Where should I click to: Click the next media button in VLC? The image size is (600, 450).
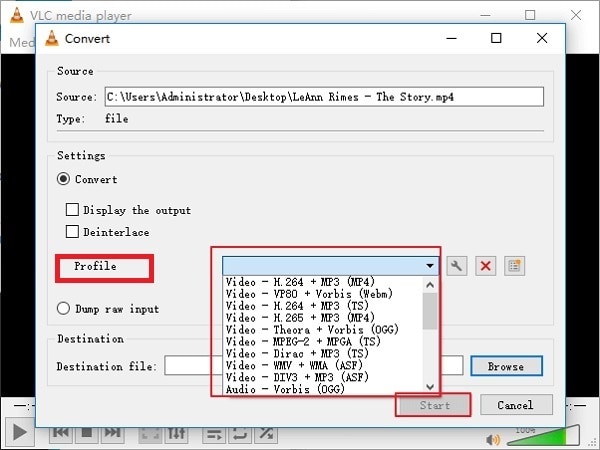click(x=112, y=433)
